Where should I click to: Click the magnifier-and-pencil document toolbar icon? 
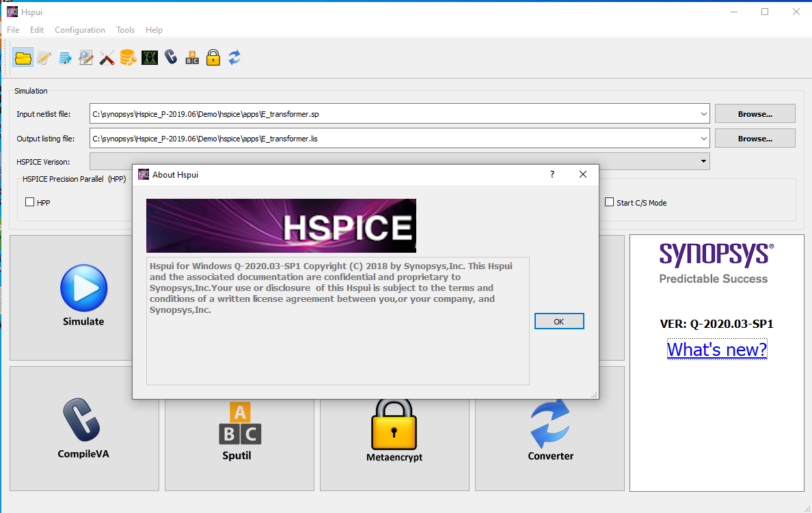tap(86, 57)
